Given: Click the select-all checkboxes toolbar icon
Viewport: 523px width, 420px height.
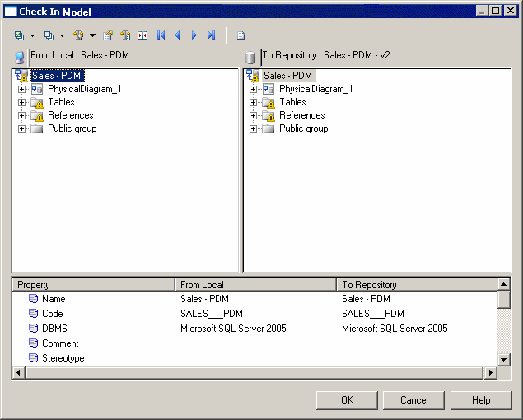Looking at the screenshot, I should pyautogui.click(x=18, y=35).
